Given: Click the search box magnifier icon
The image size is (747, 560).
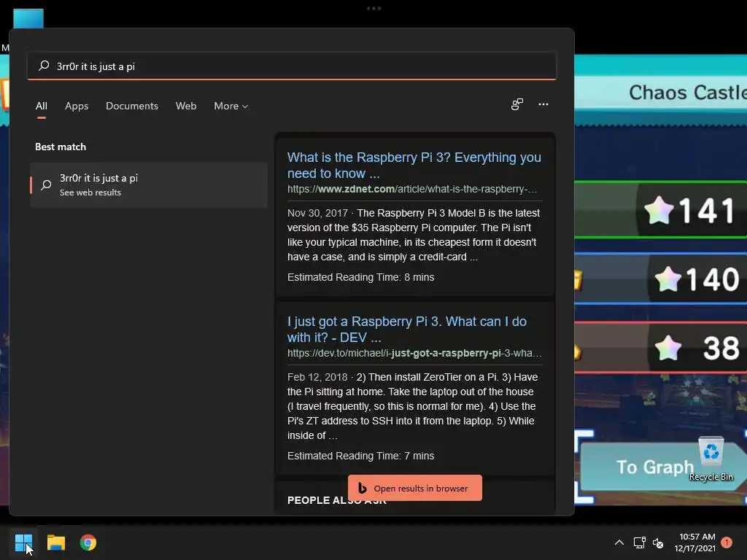Looking at the screenshot, I should pyautogui.click(x=44, y=66).
